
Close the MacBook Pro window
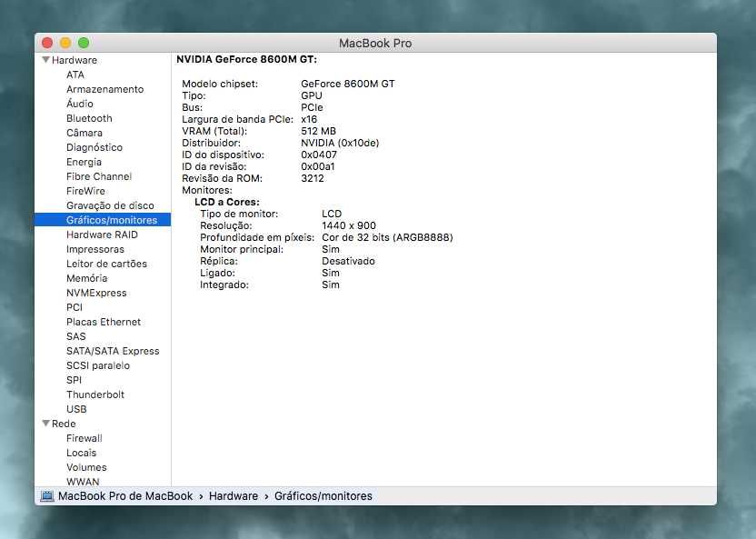click(47, 43)
